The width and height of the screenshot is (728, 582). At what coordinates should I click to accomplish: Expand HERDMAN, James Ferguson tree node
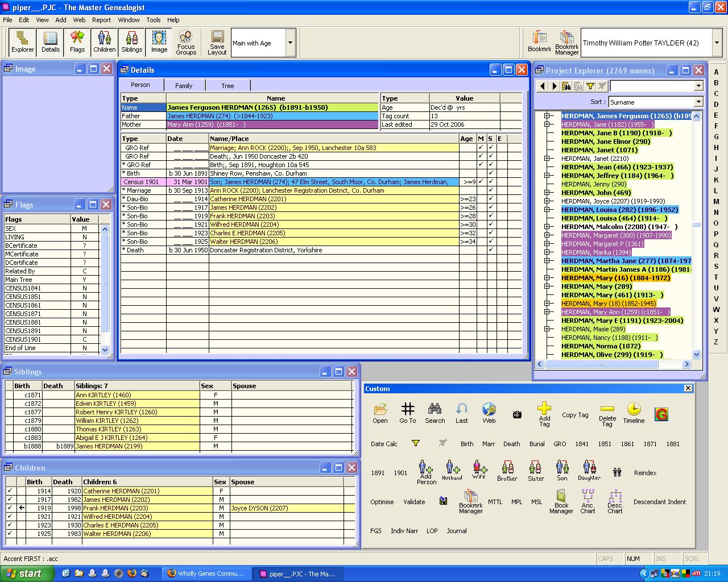[x=547, y=116]
